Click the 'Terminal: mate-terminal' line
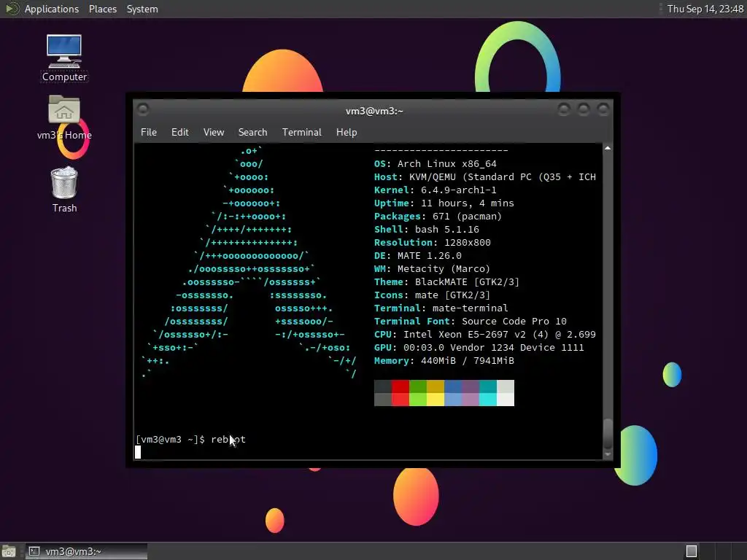Viewport: 747px width, 560px height. 441,308
